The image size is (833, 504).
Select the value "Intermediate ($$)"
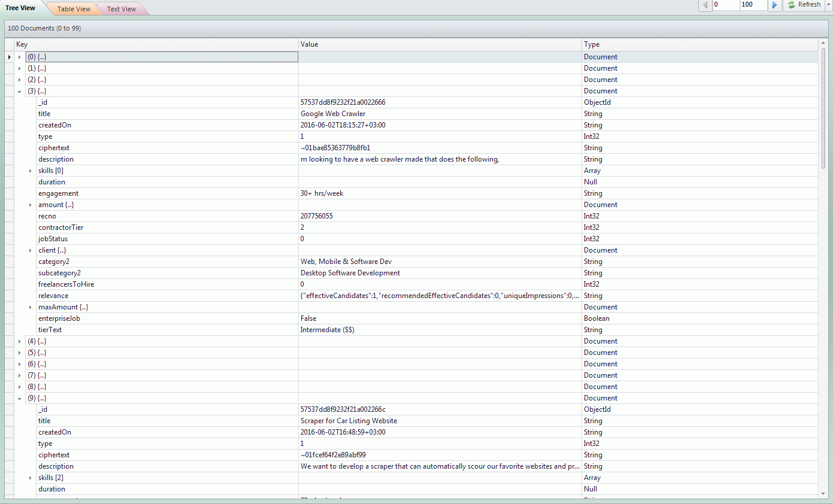328,330
